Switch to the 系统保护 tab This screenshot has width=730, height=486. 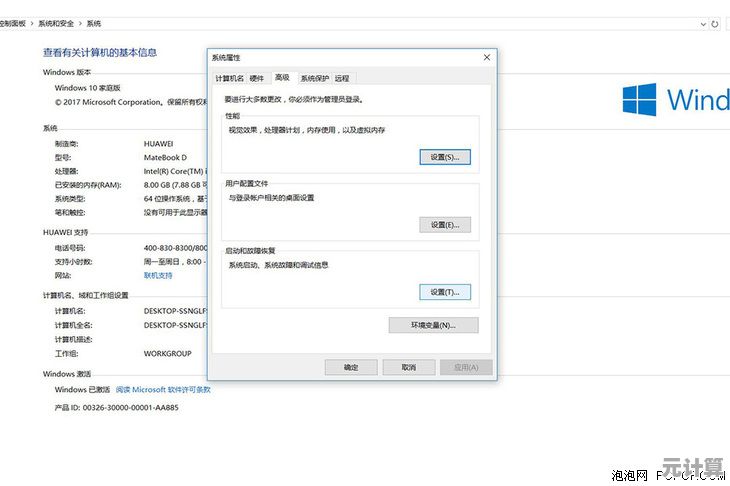314,78
